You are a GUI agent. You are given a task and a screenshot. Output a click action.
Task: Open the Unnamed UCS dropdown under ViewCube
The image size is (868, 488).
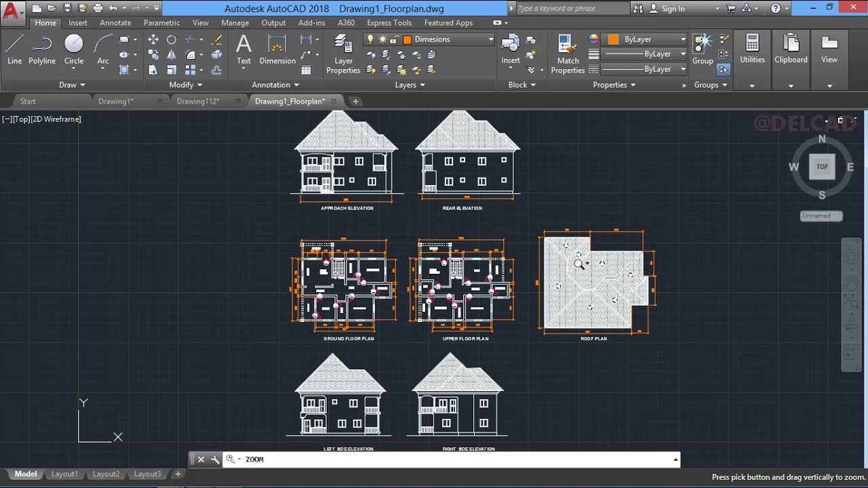coord(821,216)
